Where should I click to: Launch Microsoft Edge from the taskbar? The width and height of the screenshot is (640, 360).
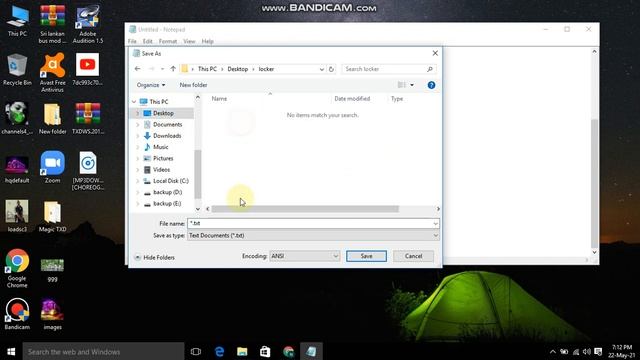click(219, 351)
